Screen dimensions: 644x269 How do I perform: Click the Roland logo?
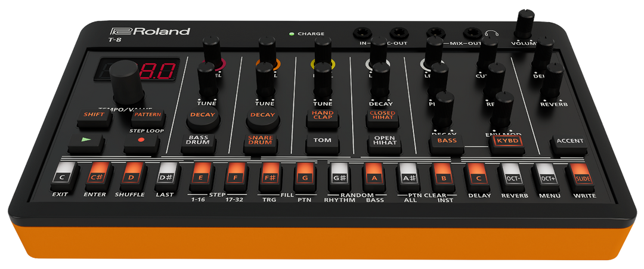pos(150,31)
